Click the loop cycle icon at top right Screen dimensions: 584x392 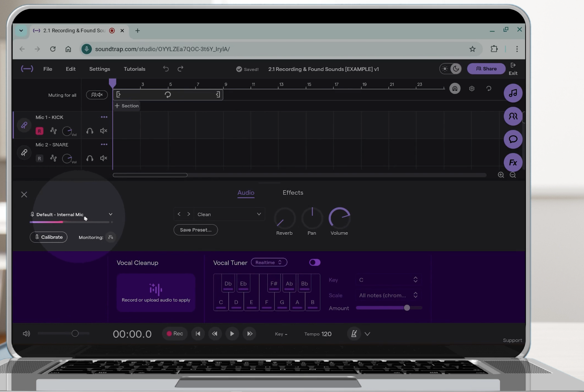pyautogui.click(x=489, y=89)
